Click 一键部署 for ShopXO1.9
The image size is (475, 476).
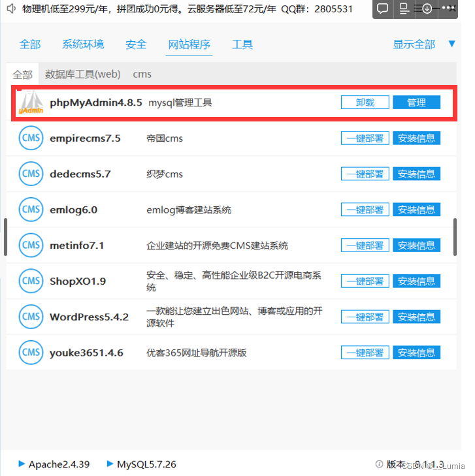(365, 281)
